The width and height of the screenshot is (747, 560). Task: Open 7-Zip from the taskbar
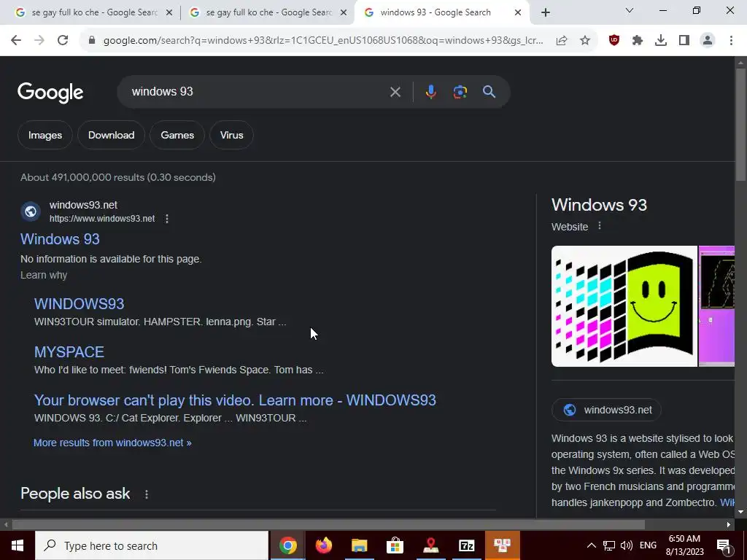(466, 545)
